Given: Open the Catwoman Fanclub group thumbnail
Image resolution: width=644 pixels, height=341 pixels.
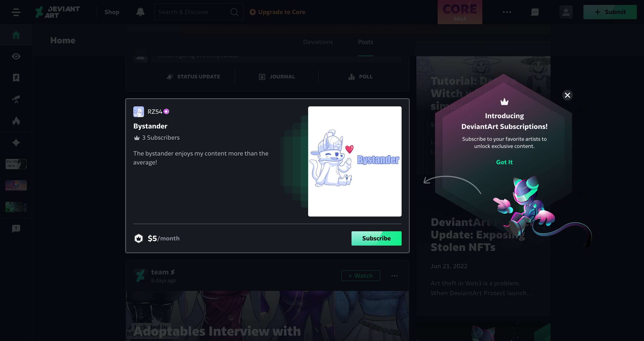Looking at the screenshot, I should point(16,164).
